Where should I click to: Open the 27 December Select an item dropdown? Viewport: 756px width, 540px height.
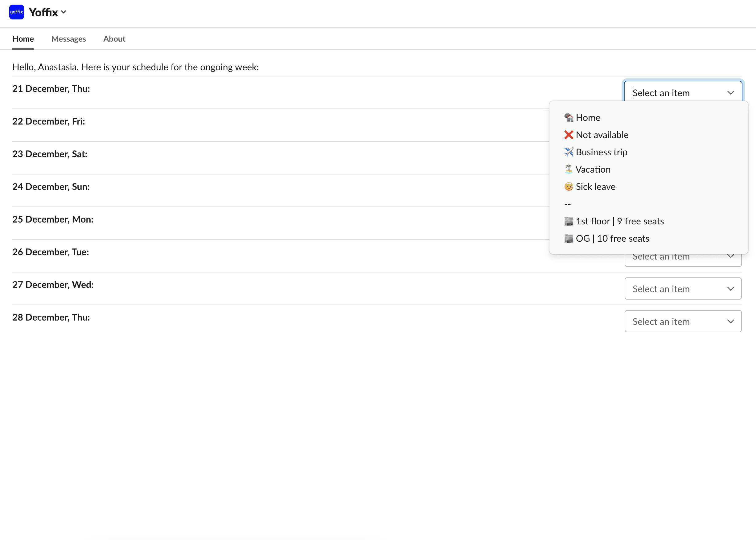[683, 288]
